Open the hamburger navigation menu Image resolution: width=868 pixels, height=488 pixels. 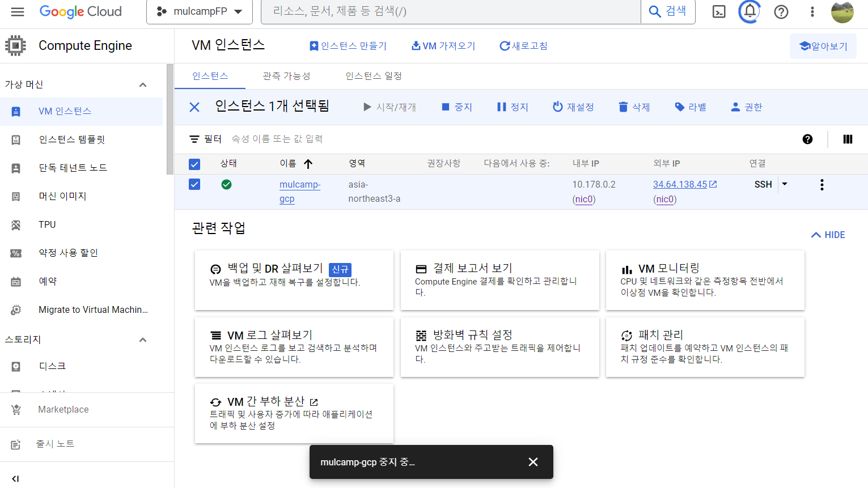click(18, 11)
